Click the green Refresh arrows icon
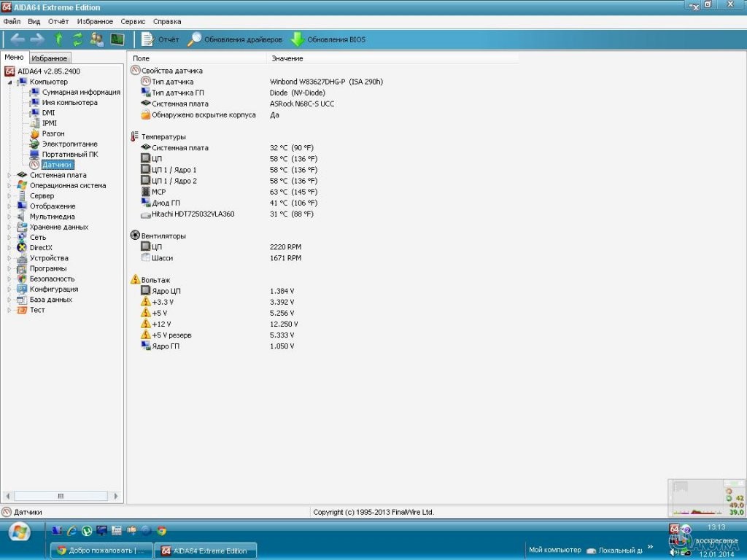This screenshot has width=747, height=560. click(77, 39)
